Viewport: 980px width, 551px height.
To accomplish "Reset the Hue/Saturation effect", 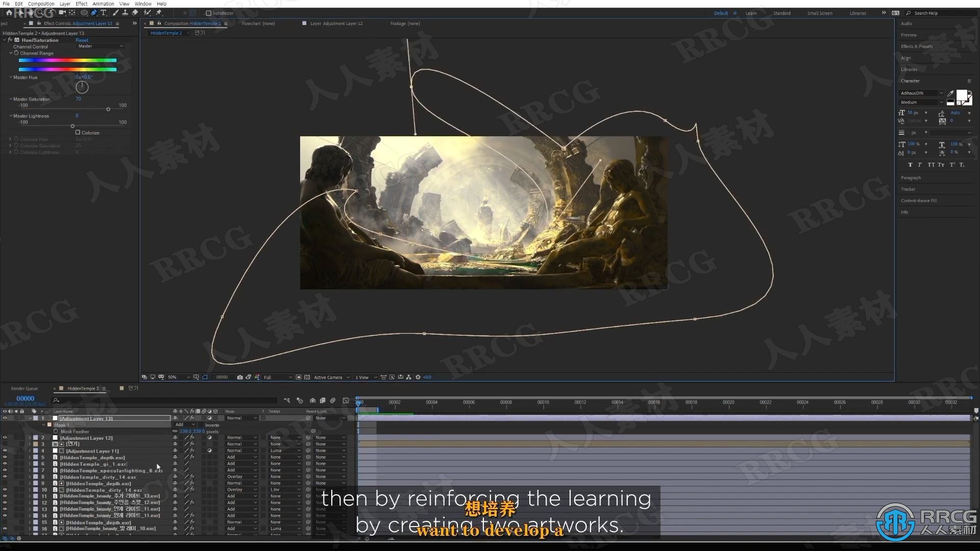I will click(x=82, y=40).
